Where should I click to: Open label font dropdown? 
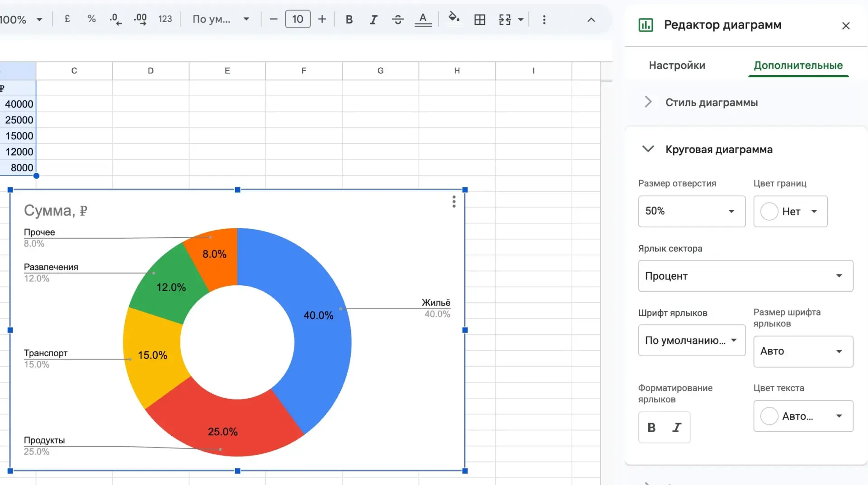tap(692, 340)
